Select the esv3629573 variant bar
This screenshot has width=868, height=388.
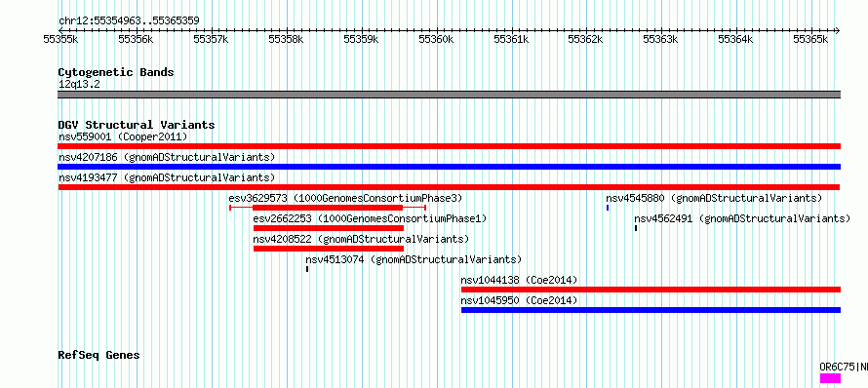(x=328, y=208)
